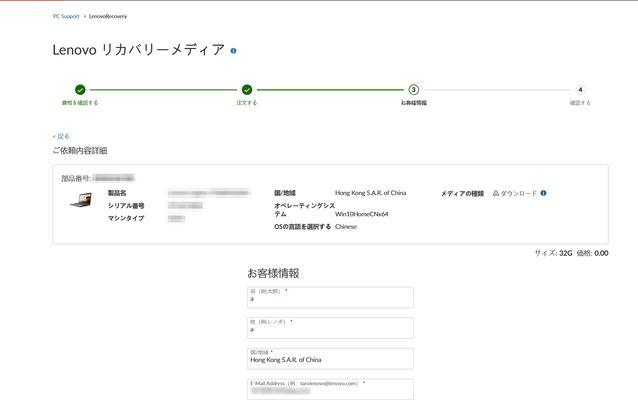
Task: Click the お客様情報 step label
Action: tap(413, 103)
